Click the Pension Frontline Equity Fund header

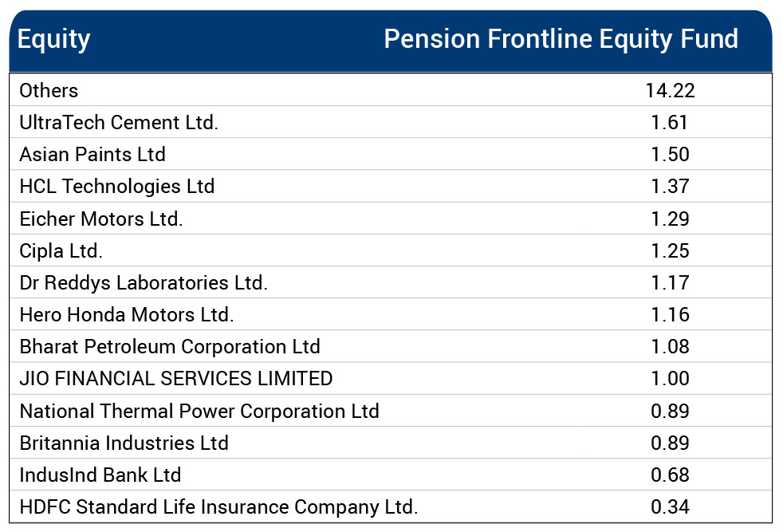(x=561, y=39)
